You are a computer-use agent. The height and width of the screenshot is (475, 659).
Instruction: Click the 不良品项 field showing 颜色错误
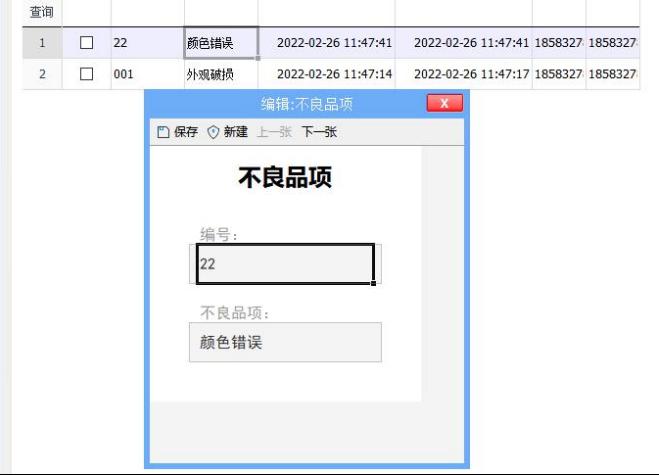[x=285, y=342]
